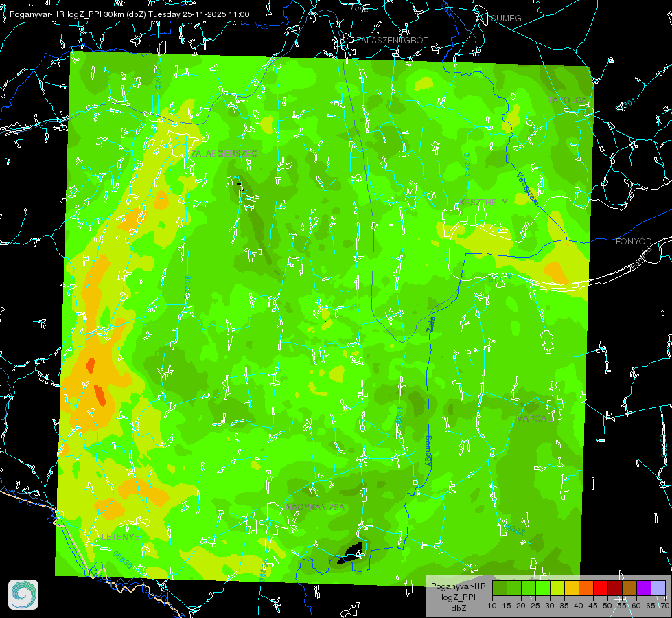Select the 60–65 dBZ purple legend swatch
The width and height of the screenshot is (672, 618).
[x=644, y=588]
